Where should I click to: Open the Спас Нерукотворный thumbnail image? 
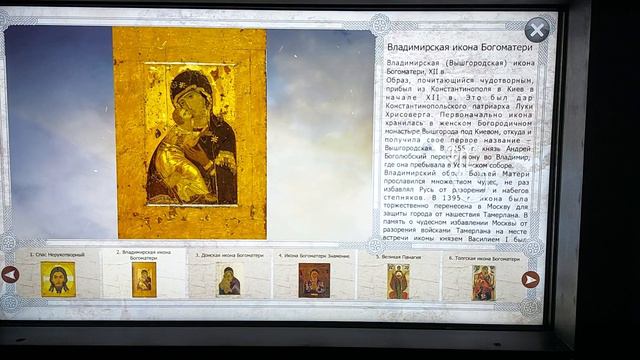pyautogui.click(x=58, y=279)
